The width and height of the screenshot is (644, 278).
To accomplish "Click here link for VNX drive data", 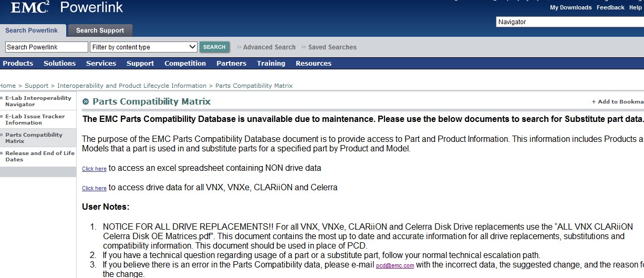I will 94,188.
